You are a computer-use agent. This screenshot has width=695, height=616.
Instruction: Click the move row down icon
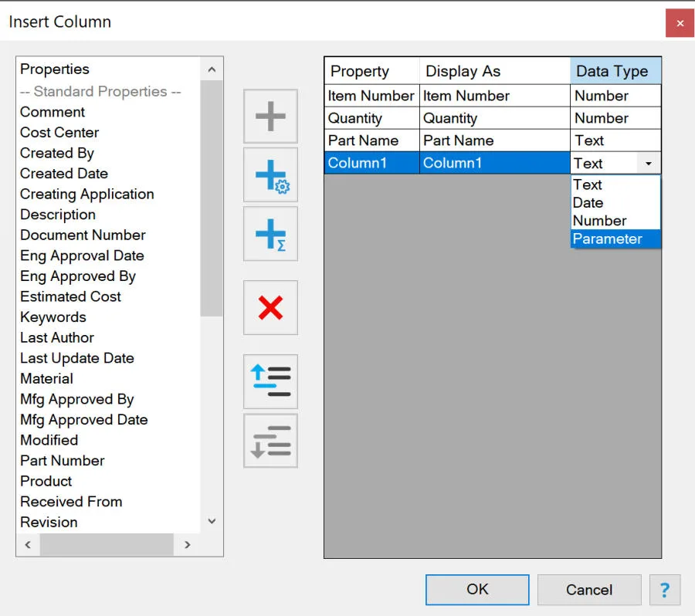[270, 441]
